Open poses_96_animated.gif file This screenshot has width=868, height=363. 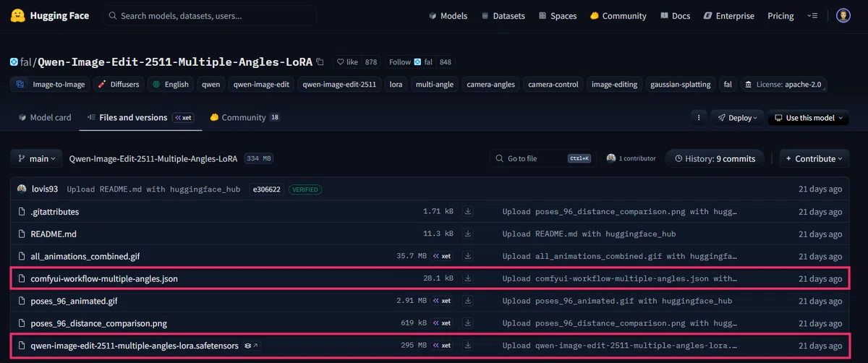(x=74, y=301)
